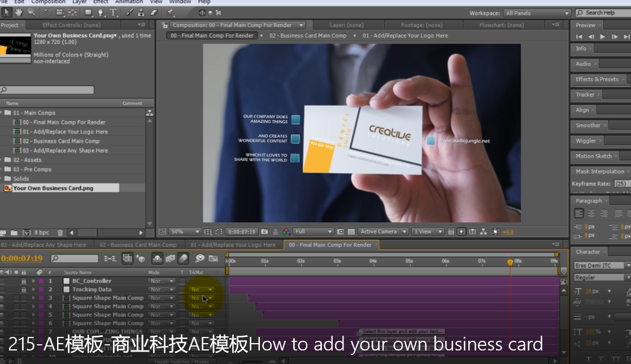Unlock the BC_Controller layer

click(x=24, y=281)
